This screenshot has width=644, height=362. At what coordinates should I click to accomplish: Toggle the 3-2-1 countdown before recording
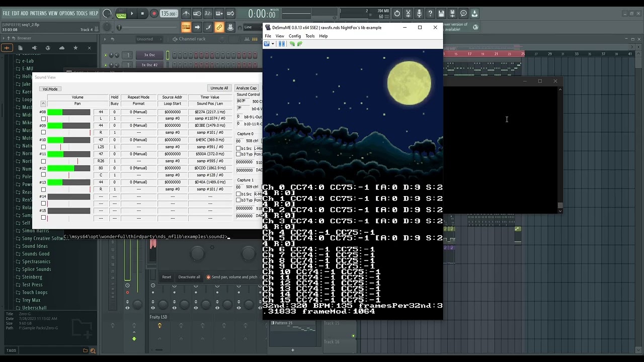(x=208, y=14)
